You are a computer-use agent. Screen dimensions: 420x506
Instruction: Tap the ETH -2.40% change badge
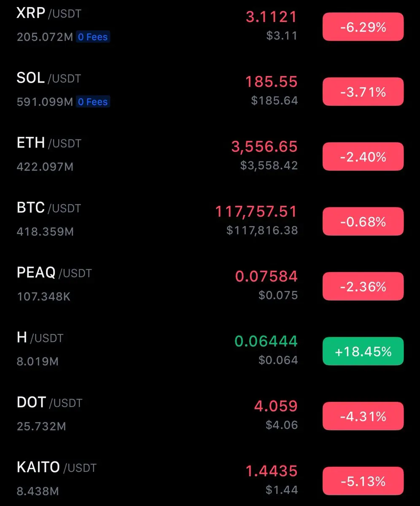tap(363, 156)
